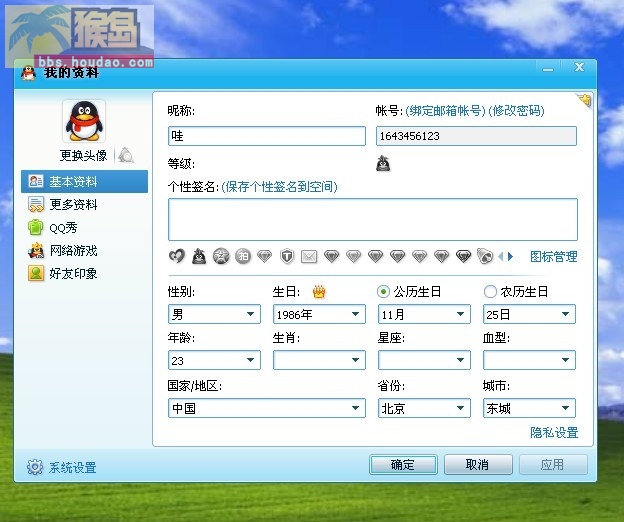
Task: Click the folded corner icon at the panel's top right
Action: (584, 100)
